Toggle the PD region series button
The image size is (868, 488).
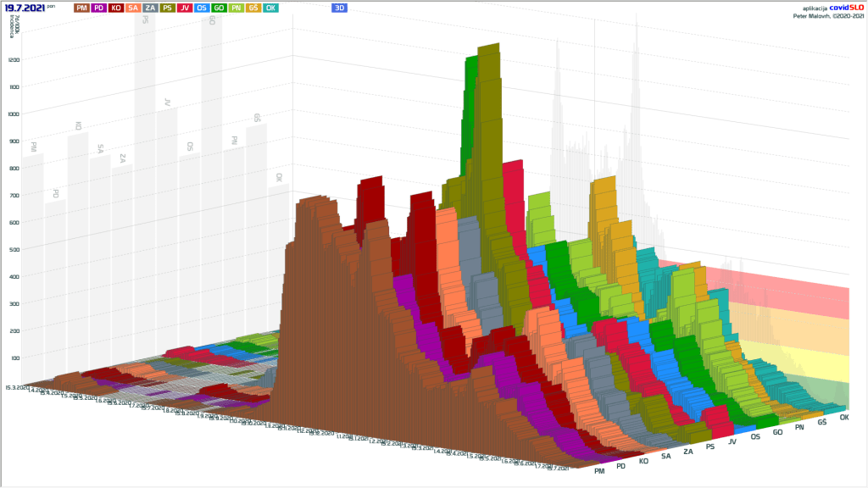coord(99,8)
